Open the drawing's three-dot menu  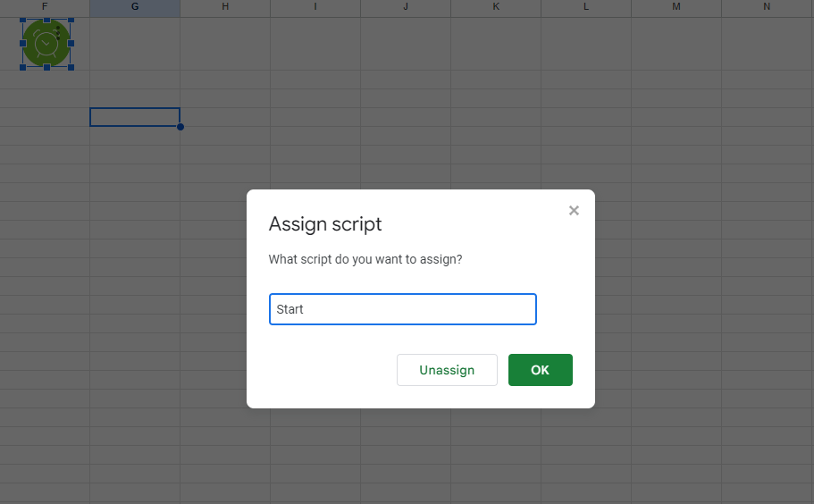[58, 33]
